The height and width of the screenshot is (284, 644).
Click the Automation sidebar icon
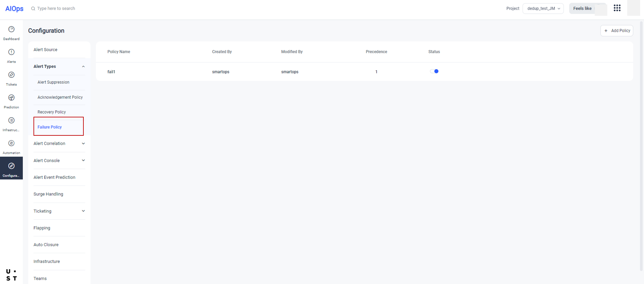pos(11,144)
